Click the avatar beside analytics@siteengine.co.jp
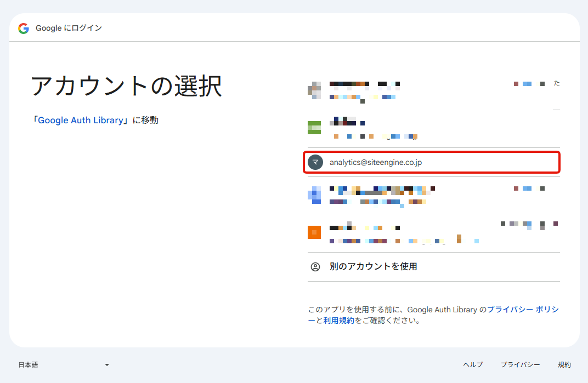 (315, 162)
